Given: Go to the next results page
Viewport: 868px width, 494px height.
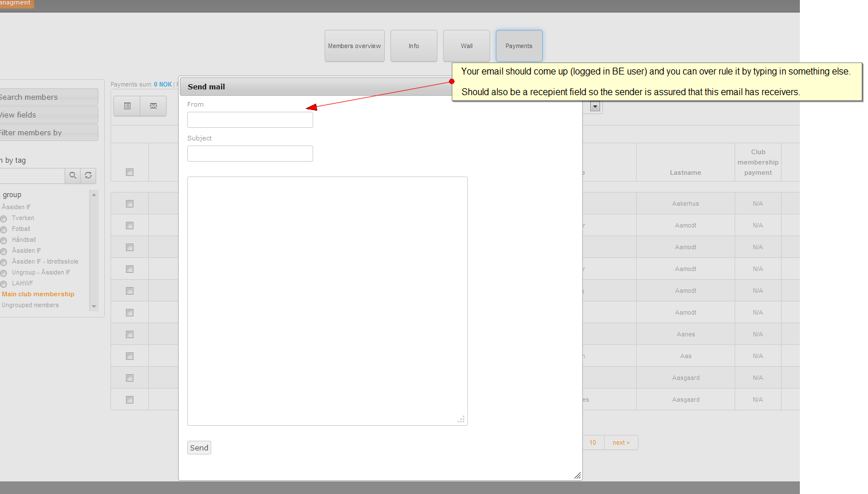Looking at the screenshot, I should (x=621, y=442).
